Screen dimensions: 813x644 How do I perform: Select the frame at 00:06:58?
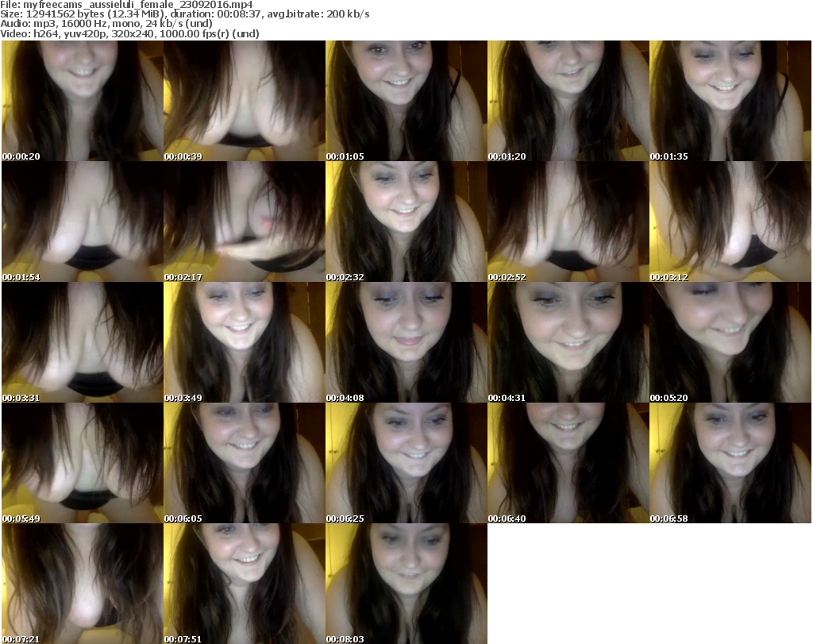tap(730, 463)
